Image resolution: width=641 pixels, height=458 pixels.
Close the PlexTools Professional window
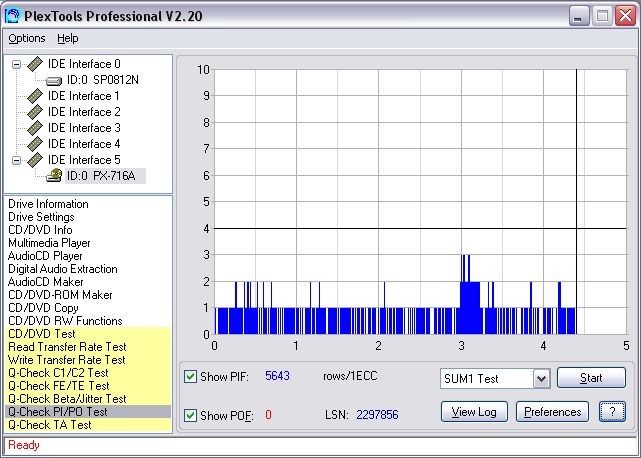coord(625,16)
